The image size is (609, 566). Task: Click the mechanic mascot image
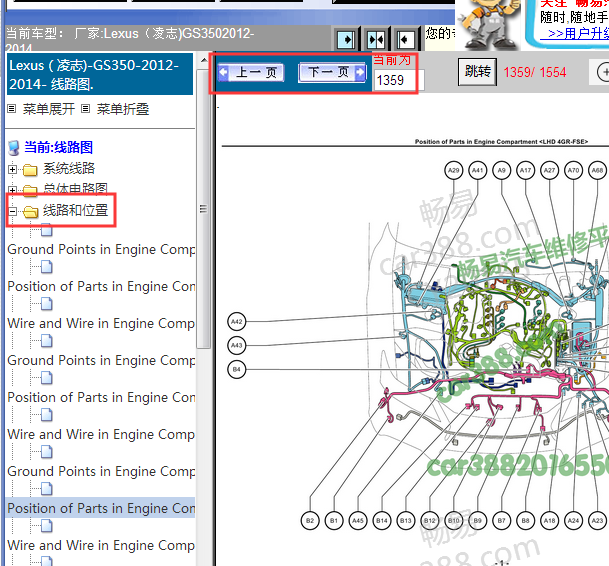click(489, 24)
